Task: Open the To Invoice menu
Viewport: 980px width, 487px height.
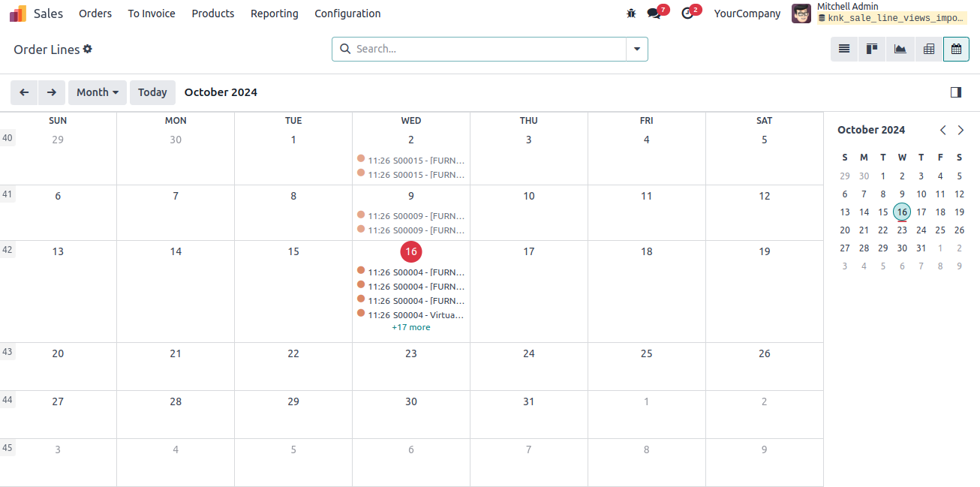Action: [152, 14]
